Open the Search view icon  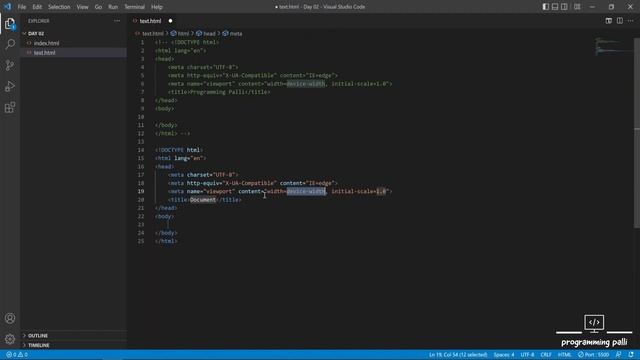pos(10,44)
